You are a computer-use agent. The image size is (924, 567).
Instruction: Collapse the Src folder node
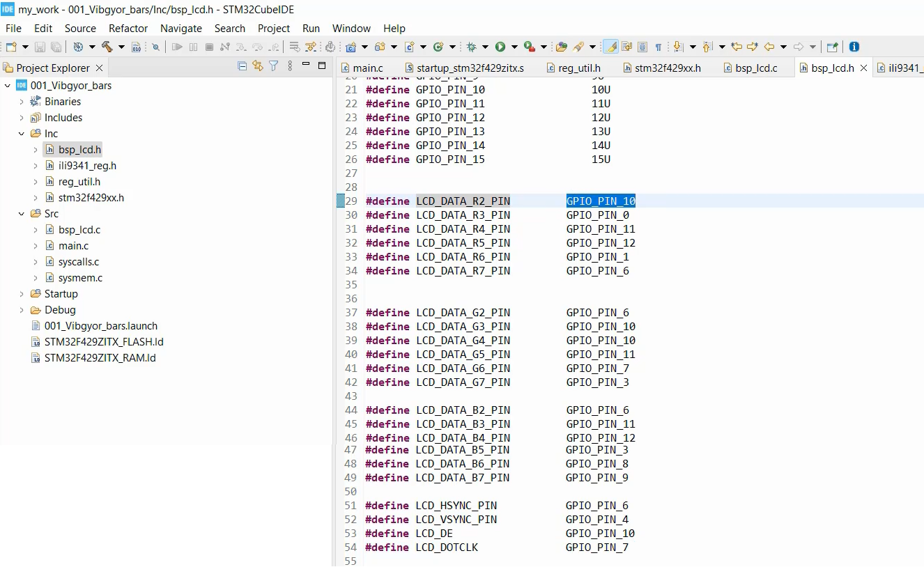coord(22,214)
